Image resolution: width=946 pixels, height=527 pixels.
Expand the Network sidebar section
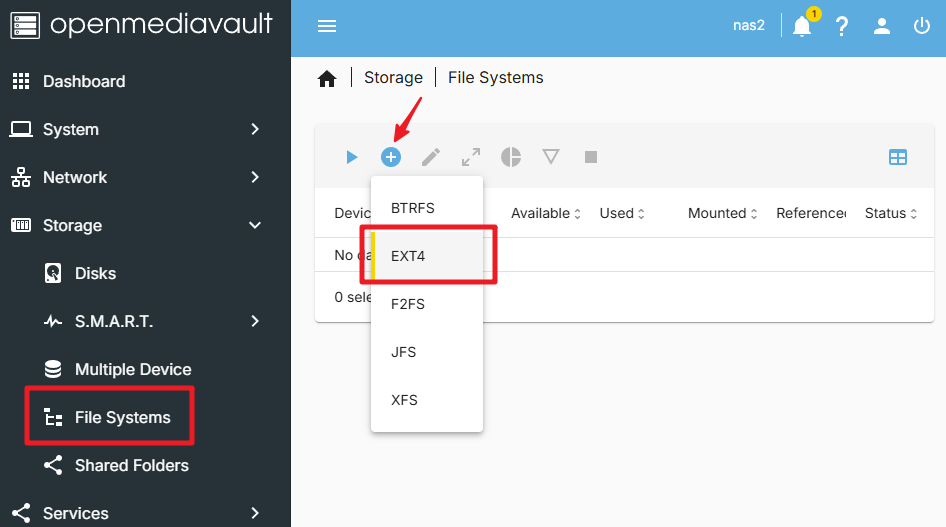[x=145, y=177]
